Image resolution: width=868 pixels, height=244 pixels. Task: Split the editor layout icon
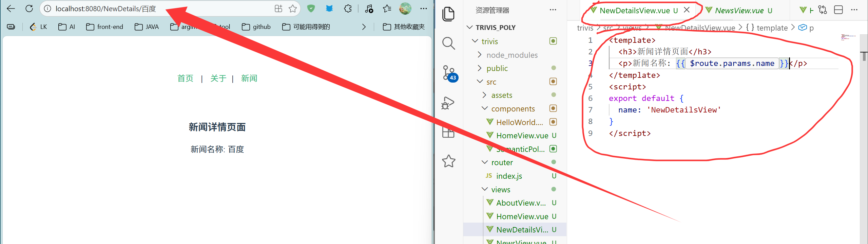click(838, 10)
